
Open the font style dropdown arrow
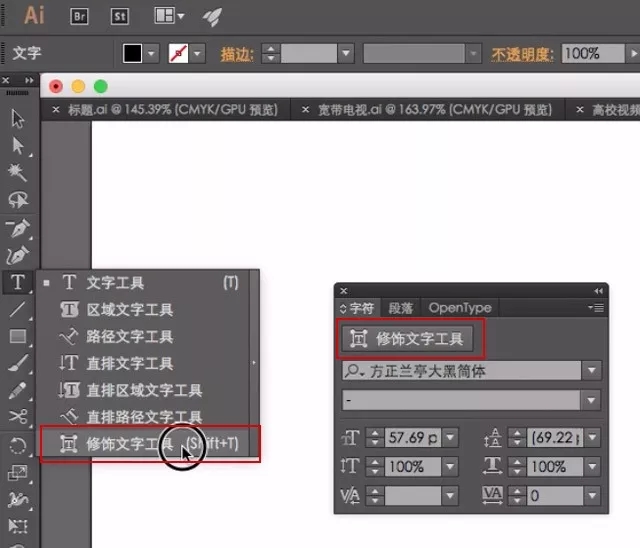coord(591,400)
